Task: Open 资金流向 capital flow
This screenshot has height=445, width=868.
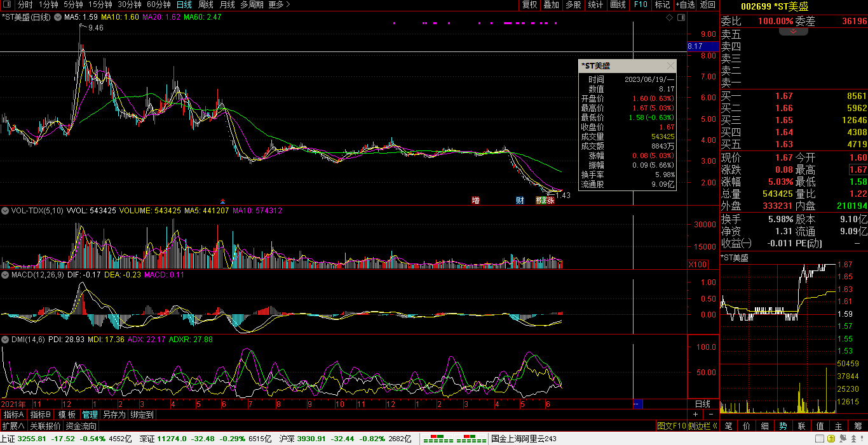Action: [x=81, y=426]
